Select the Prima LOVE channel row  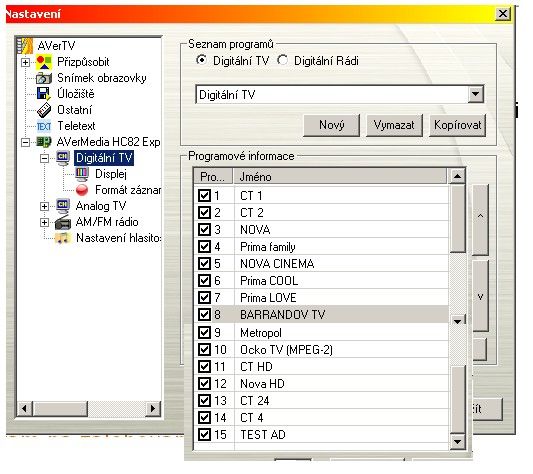click(x=322, y=298)
